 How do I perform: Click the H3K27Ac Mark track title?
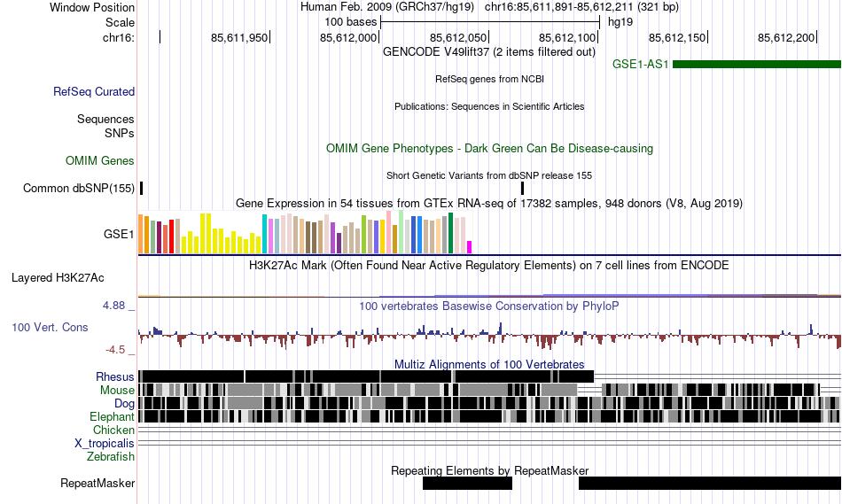pos(488,265)
